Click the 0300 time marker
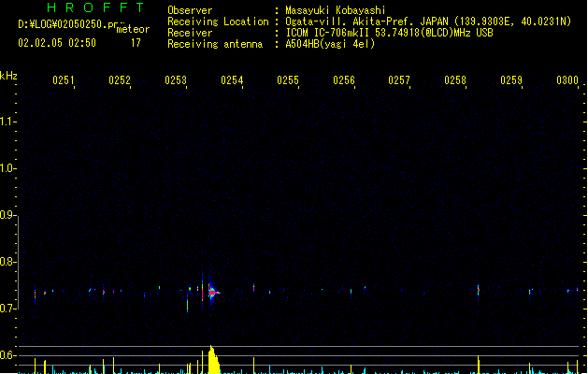 click(x=567, y=80)
